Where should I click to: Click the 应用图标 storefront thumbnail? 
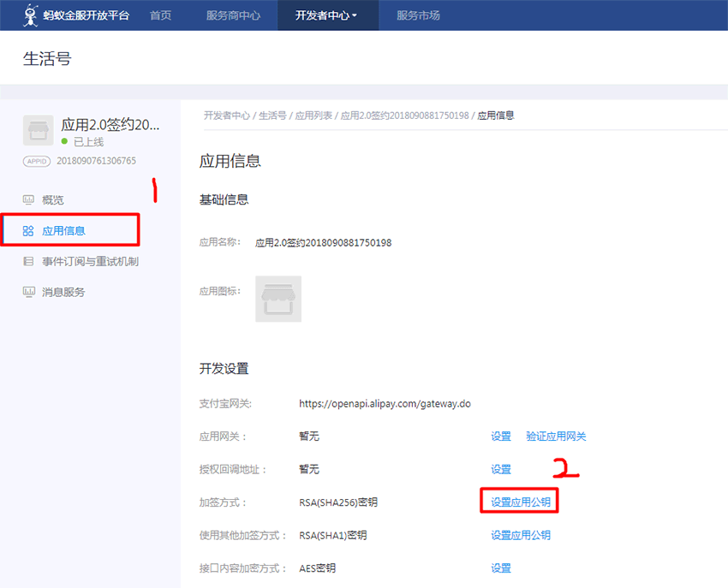(277, 299)
